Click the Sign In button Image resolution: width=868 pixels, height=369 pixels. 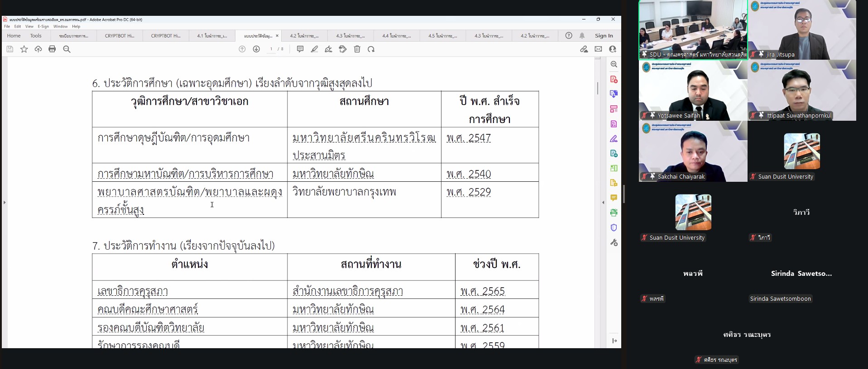(x=604, y=36)
